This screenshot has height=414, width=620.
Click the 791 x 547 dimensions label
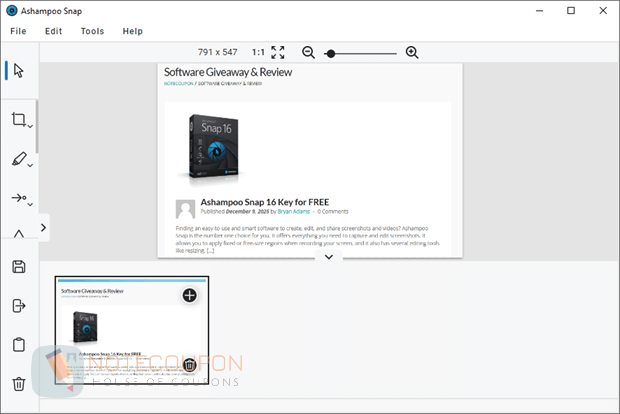coord(217,52)
